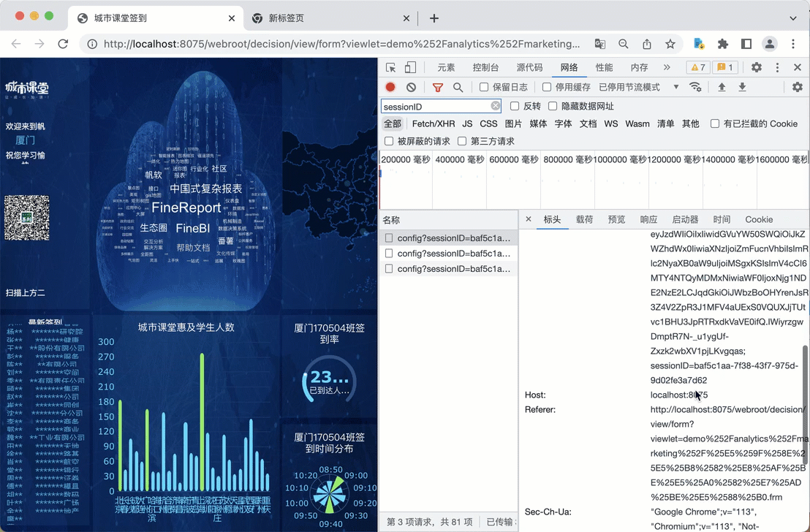Open the throttling mode dropdown arrow

675,87
